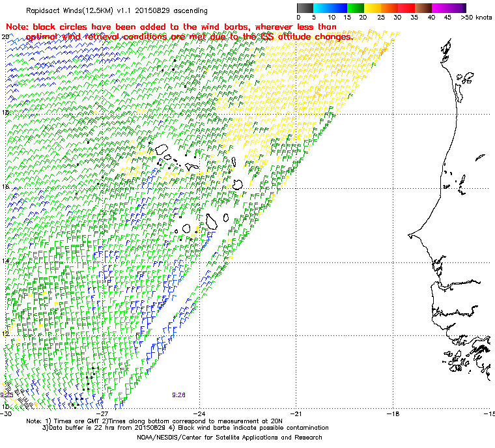Click the longitude label '-30'

coord(5,413)
